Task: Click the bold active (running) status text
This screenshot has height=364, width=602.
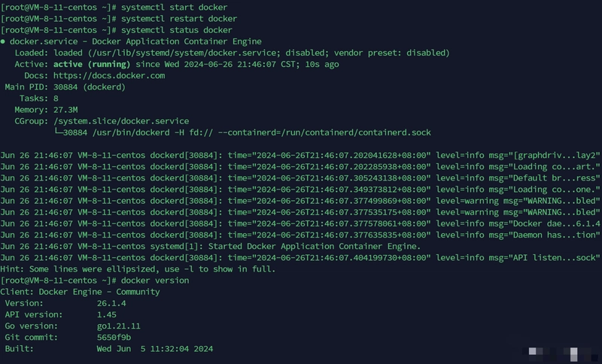Action: tap(92, 64)
